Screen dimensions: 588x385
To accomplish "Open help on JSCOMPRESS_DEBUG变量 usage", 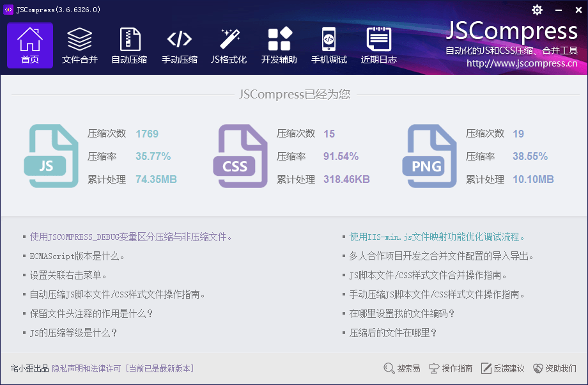I will pos(130,237).
